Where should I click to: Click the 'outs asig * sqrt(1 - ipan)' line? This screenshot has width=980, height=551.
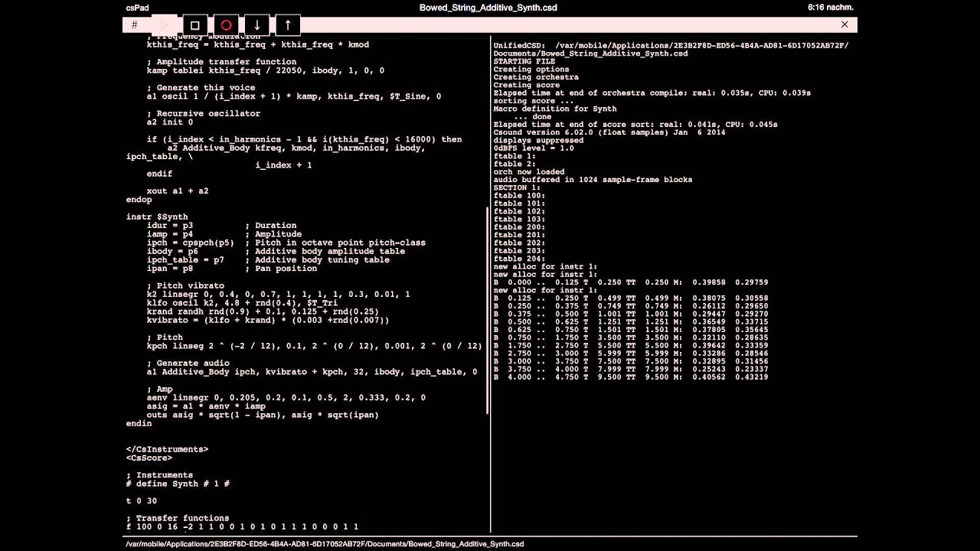coord(263,415)
